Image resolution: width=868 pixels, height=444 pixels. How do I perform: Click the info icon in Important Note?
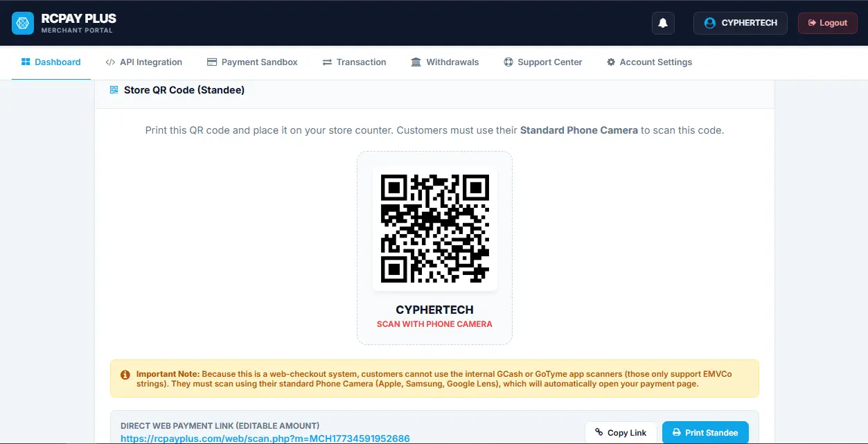pyautogui.click(x=125, y=374)
